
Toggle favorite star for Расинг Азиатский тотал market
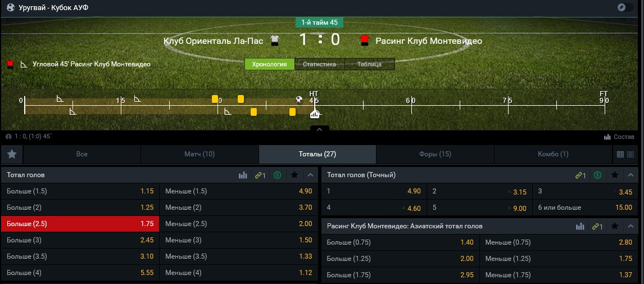point(615,226)
